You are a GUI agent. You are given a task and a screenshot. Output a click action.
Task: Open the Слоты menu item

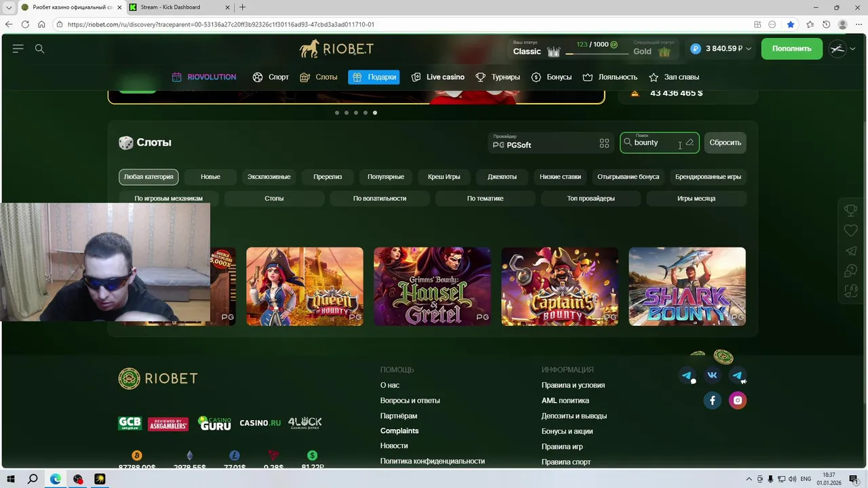[x=319, y=77]
